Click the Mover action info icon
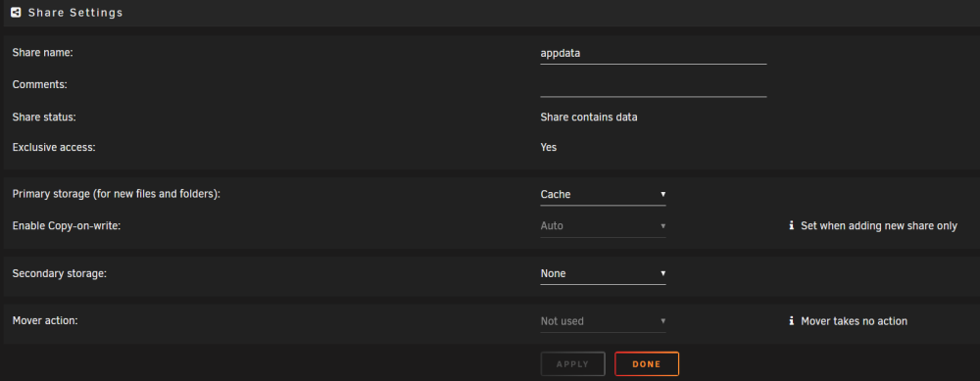This screenshot has width=980, height=381. [x=791, y=321]
